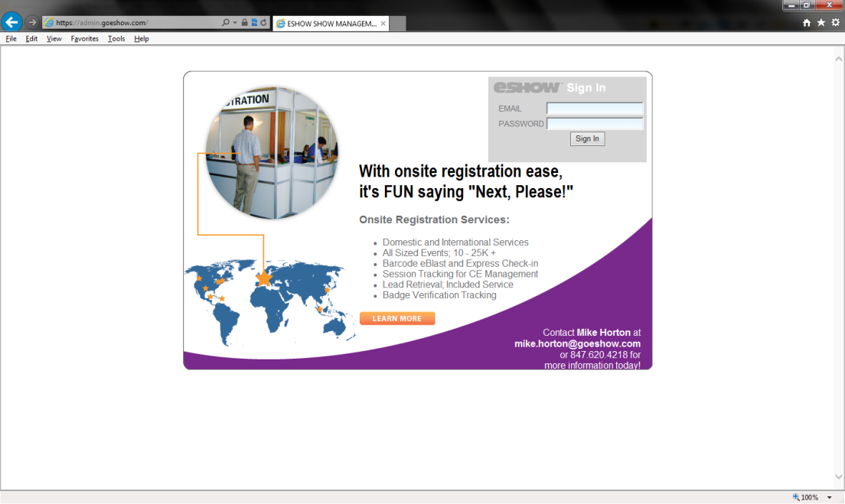Viewport: 845px width, 504px height.
Task: Open the Tools gear icon
Action: click(835, 23)
